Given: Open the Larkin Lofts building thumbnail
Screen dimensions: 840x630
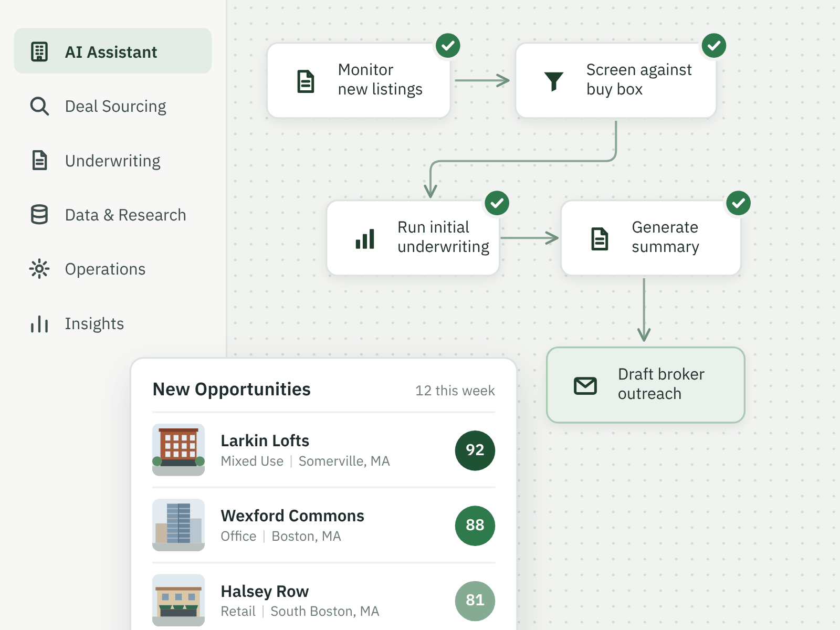Looking at the screenshot, I should 178,450.
